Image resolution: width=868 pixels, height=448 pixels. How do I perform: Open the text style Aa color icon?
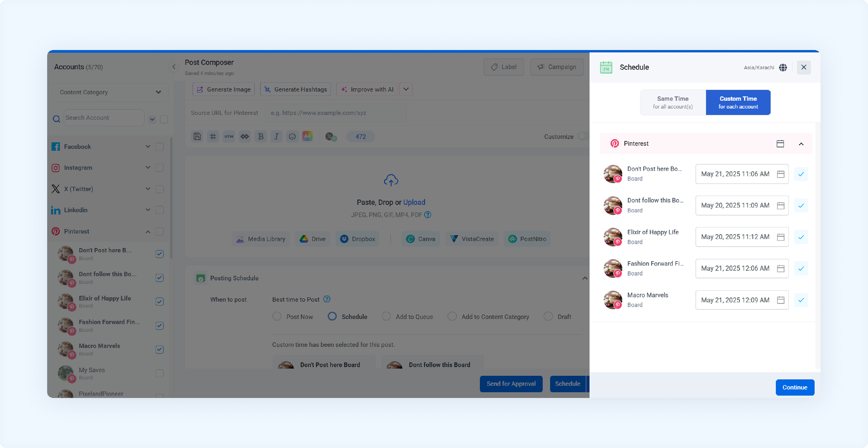coord(307,136)
